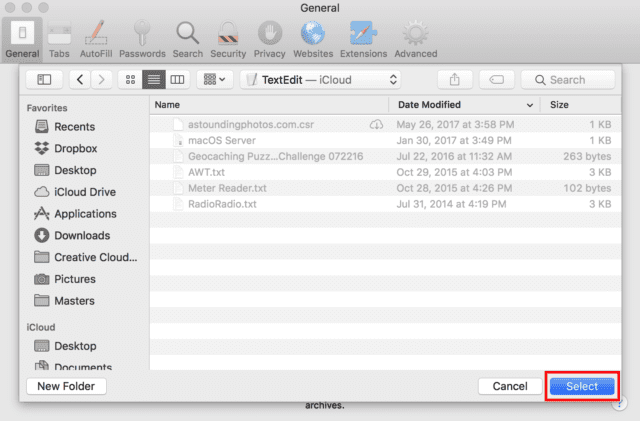Open the Advanced preferences gear
Screen dimensions: 640x421
point(415,38)
